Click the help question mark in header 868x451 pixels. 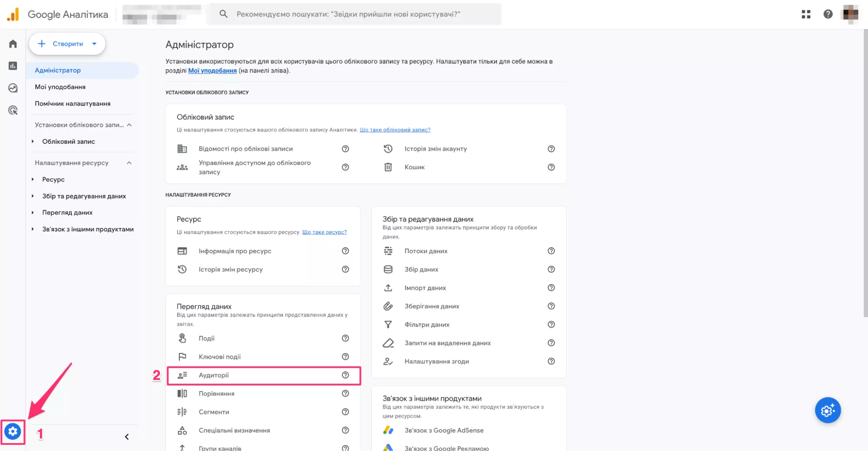[828, 14]
